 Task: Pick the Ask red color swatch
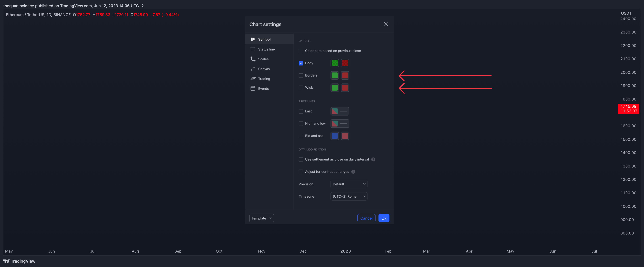pos(345,136)
